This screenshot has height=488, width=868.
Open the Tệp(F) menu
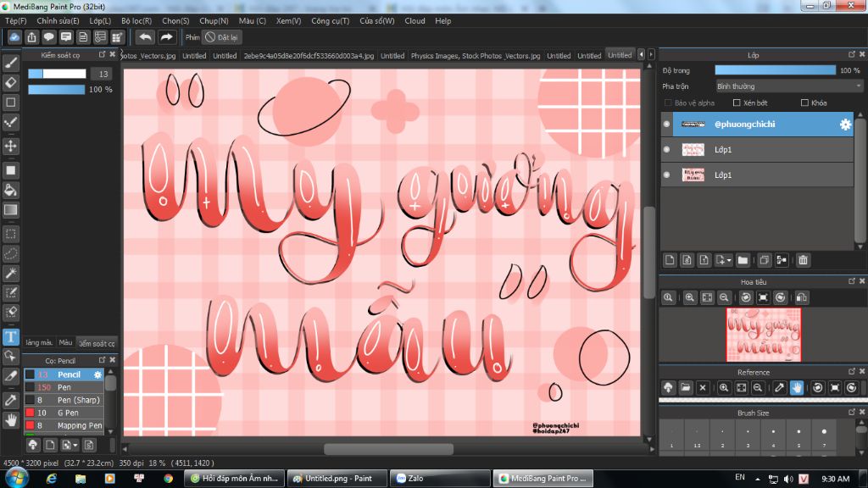[x=15, y=21]
